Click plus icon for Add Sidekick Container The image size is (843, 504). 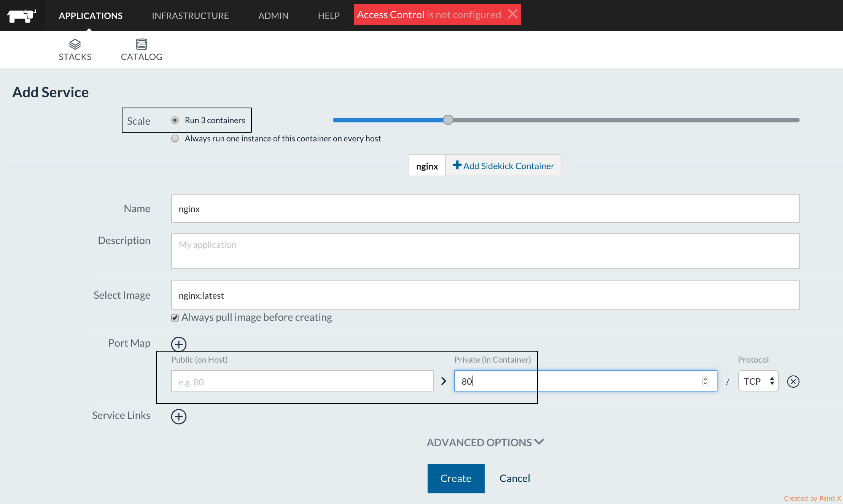coord(457,165)
